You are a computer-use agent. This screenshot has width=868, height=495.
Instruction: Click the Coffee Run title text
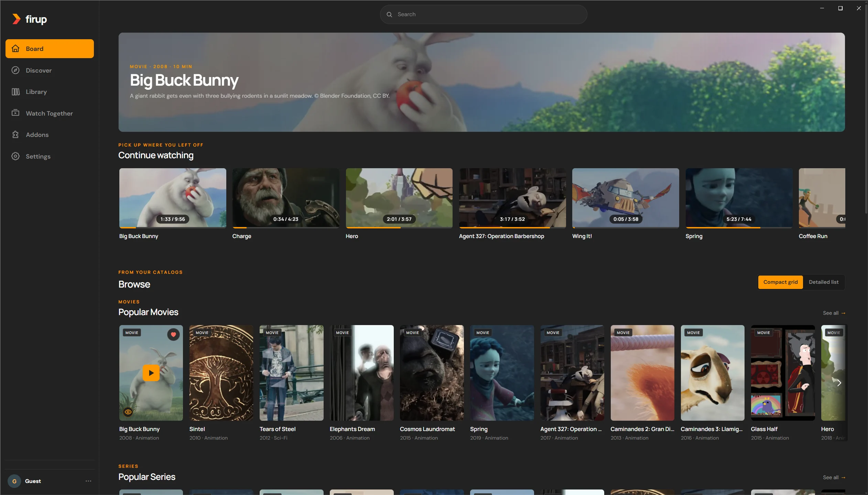(x=813, y=236)
